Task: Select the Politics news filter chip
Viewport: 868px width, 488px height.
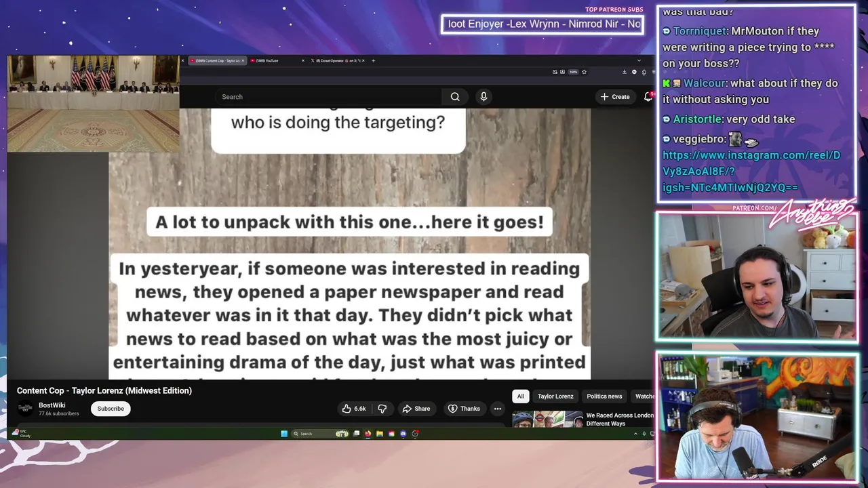Action: coord(604,396)
